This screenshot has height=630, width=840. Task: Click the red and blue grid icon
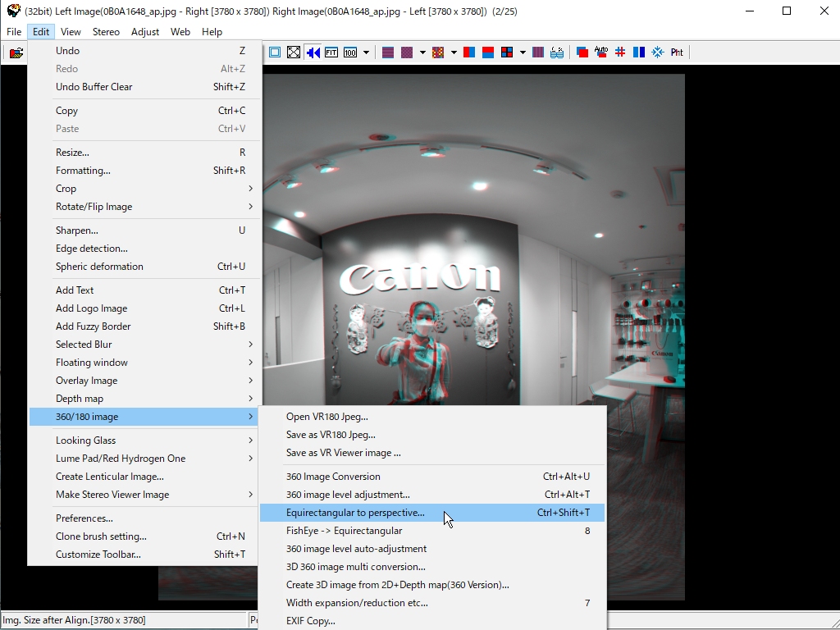tap(620, 52)
